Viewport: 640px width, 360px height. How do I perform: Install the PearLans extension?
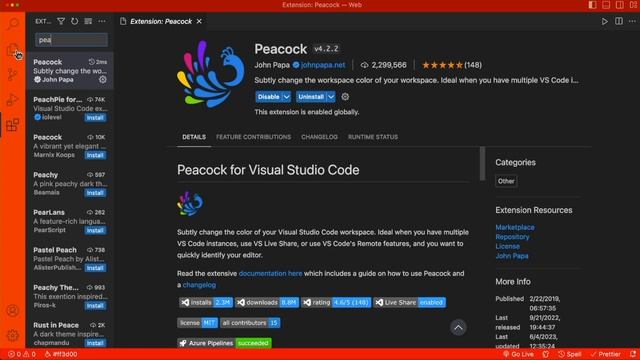click(x=95, y=230)
